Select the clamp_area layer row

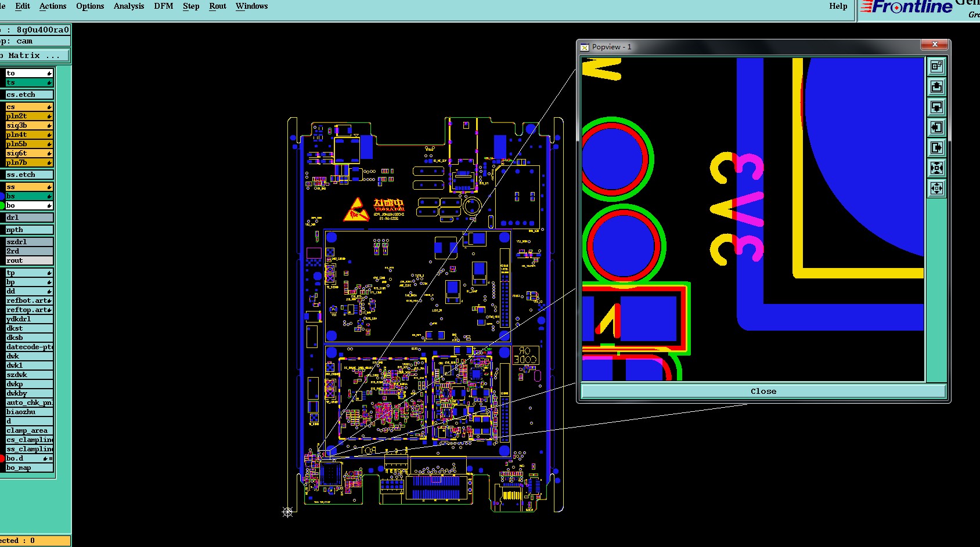click(29, 430)
